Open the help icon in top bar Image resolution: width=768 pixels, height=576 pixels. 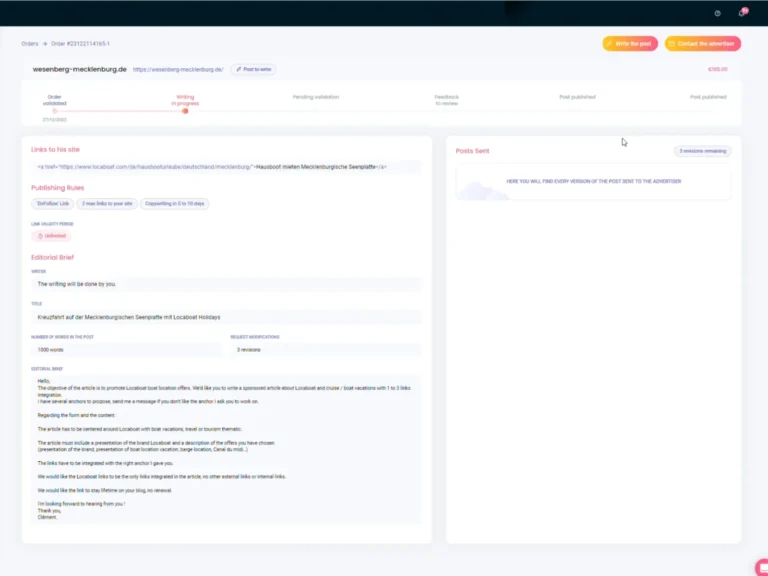tap(717, 13)
